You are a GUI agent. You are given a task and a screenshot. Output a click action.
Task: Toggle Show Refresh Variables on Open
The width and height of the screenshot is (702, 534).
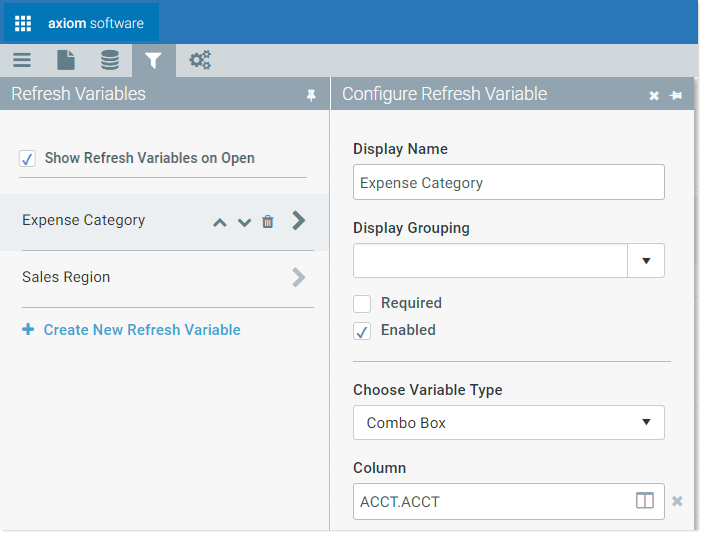click(x=27, y=158)
